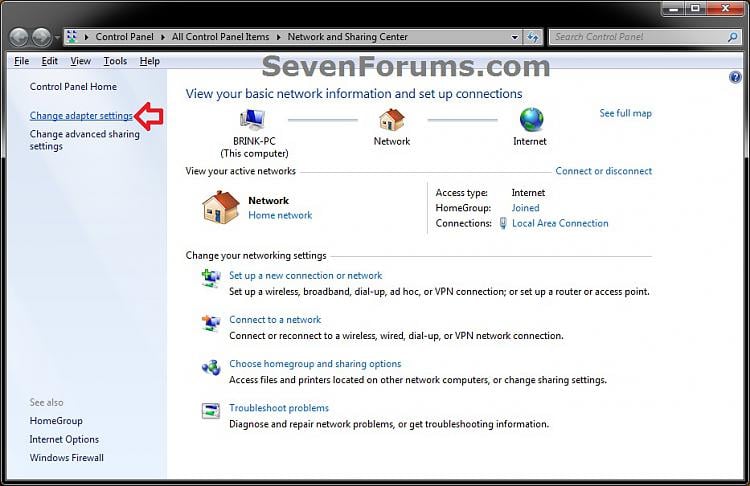Image resolution: width=750 pixels, height=486 pixels.
Task: Open Windows Firewall under See also
Action: click(66, 458)
